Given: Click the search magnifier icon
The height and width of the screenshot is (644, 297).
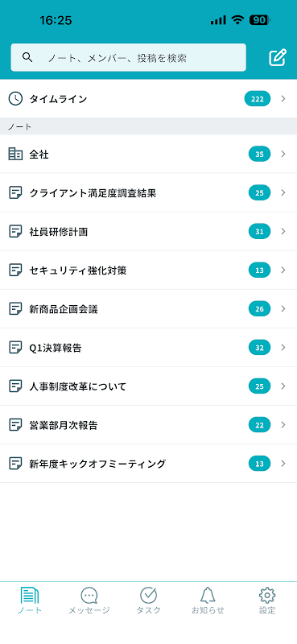Looking at the screenshot, I should click(x=27, y=57).
